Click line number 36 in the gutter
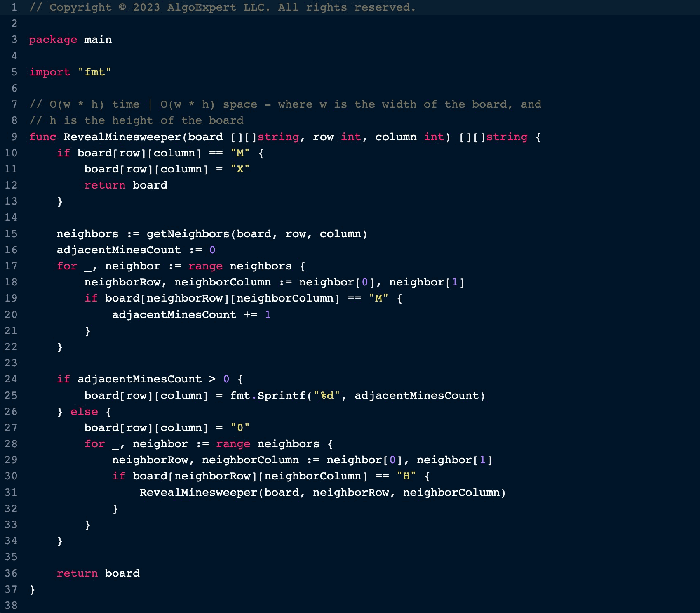 coord(11,573)
